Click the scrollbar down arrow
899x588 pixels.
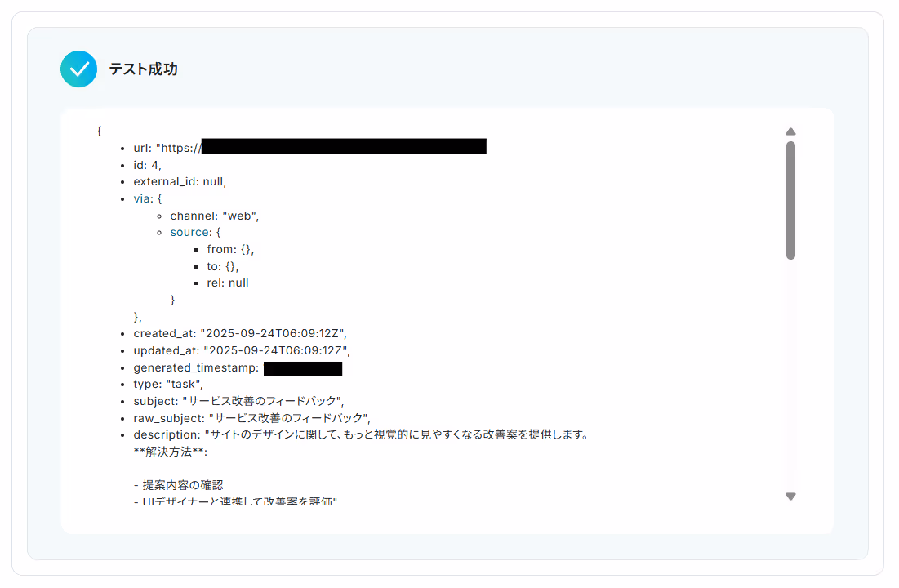[x=790, y=497]
